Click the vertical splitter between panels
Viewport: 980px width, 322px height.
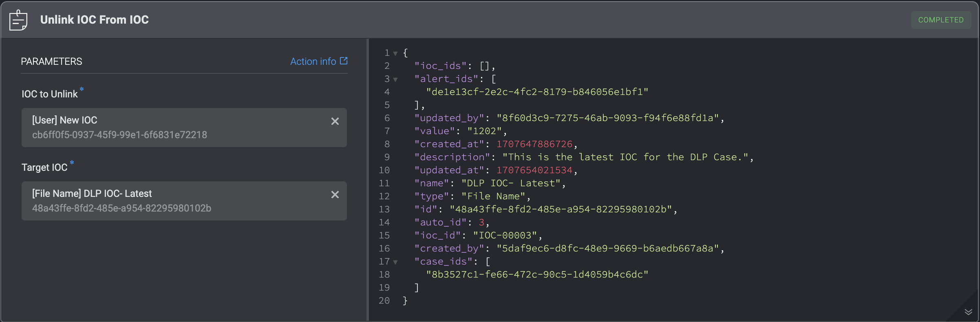click(368, 179)
